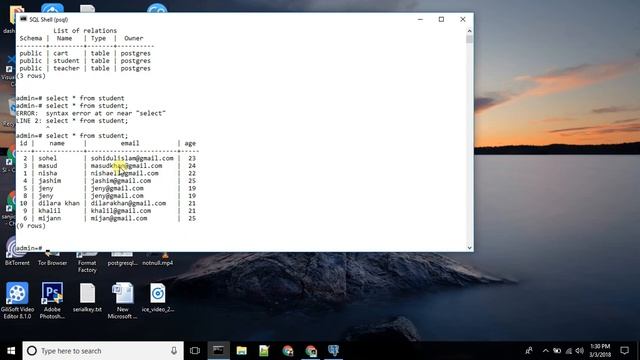The width and height of the screenshot is (640, 360).
Task: Click the vertical scrollbar thumb in SQL Shell
Action: point(469,40)
